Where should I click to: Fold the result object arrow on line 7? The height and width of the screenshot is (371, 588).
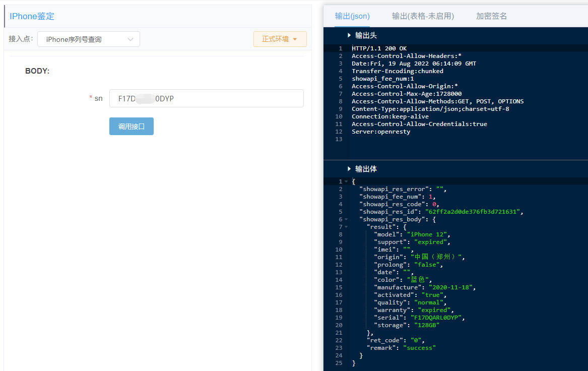346,227
